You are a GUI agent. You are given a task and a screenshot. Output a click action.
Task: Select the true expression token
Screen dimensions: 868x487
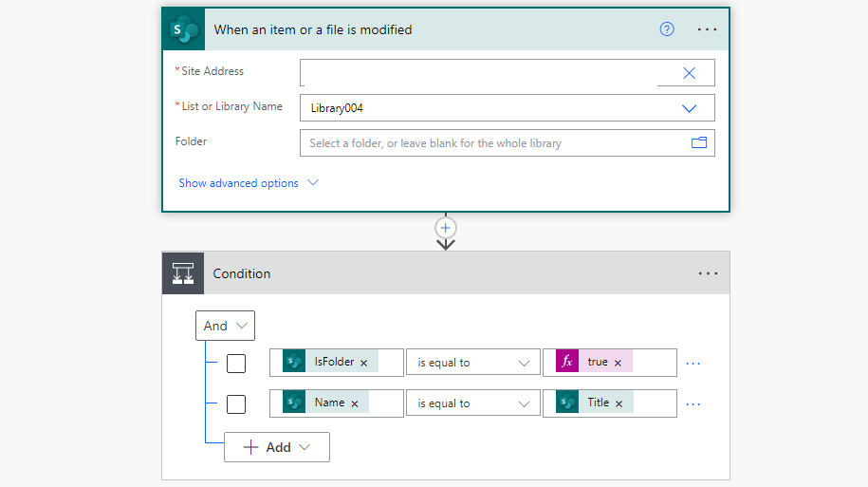(594, 362)
